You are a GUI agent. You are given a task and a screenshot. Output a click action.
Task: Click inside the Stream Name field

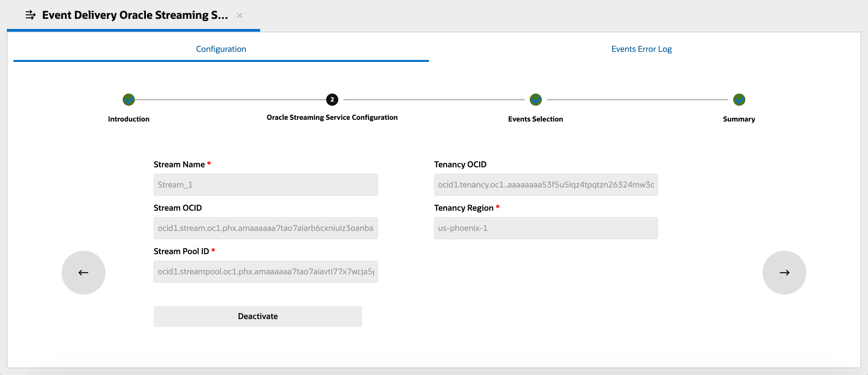click(266, 184)
